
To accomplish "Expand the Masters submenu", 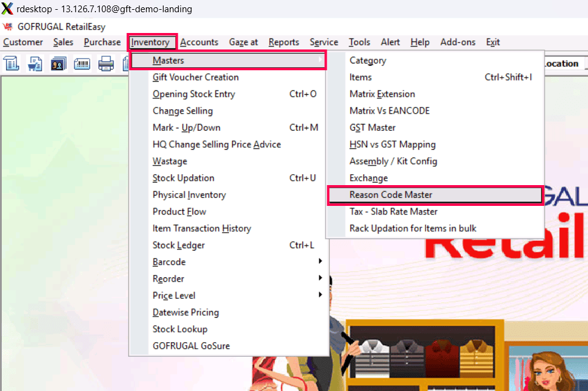I will click(x=228, y=60).
